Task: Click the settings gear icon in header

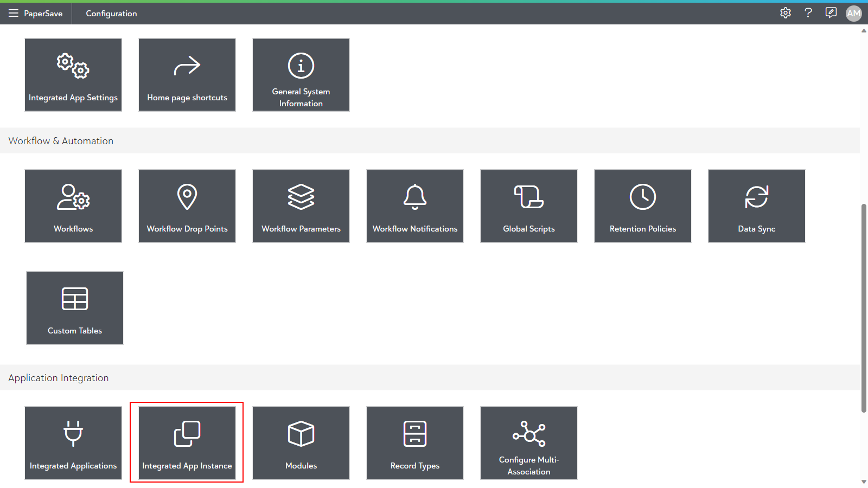Action: [x=786, y=13]
